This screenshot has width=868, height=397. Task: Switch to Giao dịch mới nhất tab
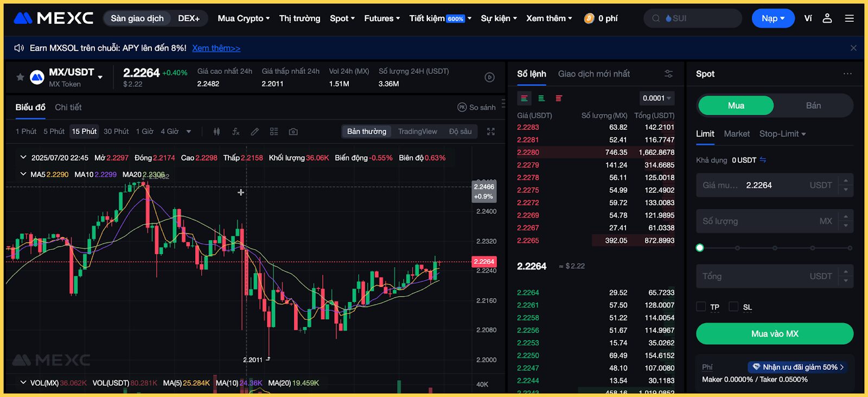pyautogui.click(x=594, y=74)
